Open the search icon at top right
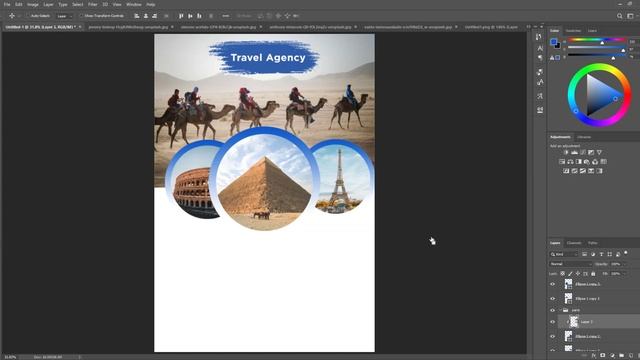The height and width of the screenshot is (360, 640). tap(620, 16)
